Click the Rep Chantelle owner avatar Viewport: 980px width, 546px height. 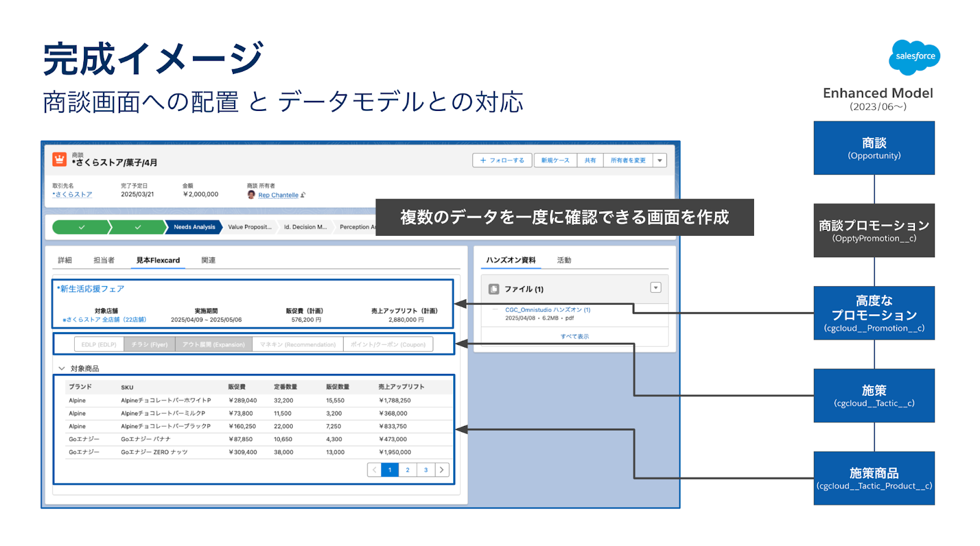point(251,195)
